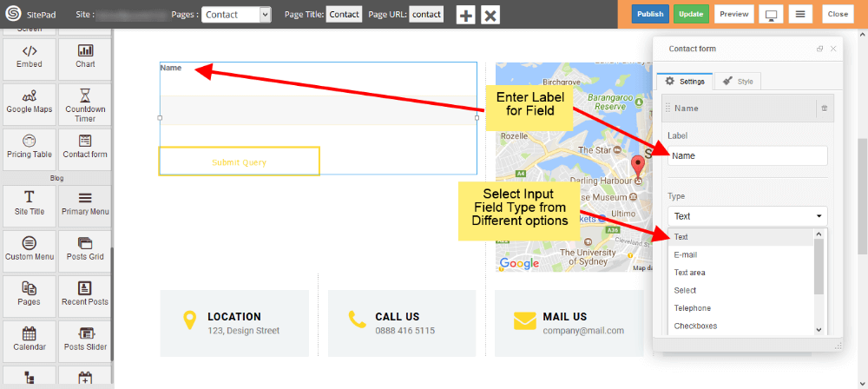Insert the Site Title widget
This screenshot has width=868, height=389.
pyautogui.click(x=29, y=206)
